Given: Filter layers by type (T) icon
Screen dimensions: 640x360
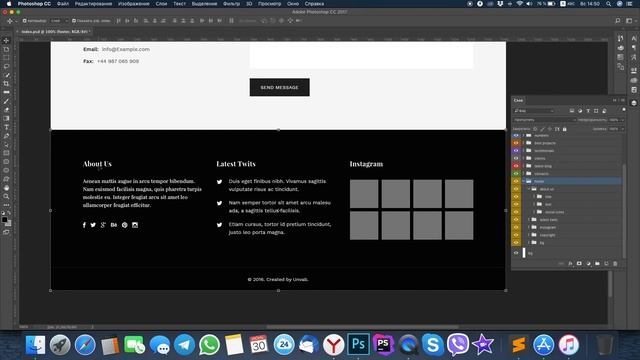Looking at the screenshot, I should (588, 111).
